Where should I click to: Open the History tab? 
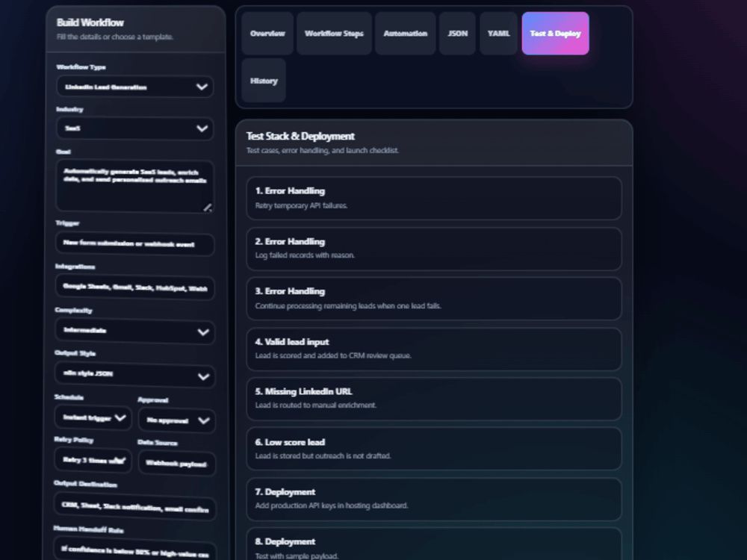pyautogui.click(x=264, y=81)
